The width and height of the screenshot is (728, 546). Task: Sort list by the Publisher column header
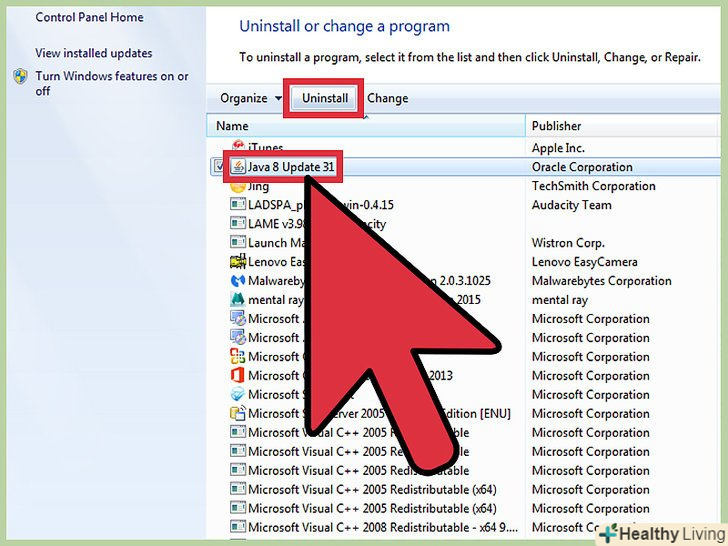click(x=622, y=126)
